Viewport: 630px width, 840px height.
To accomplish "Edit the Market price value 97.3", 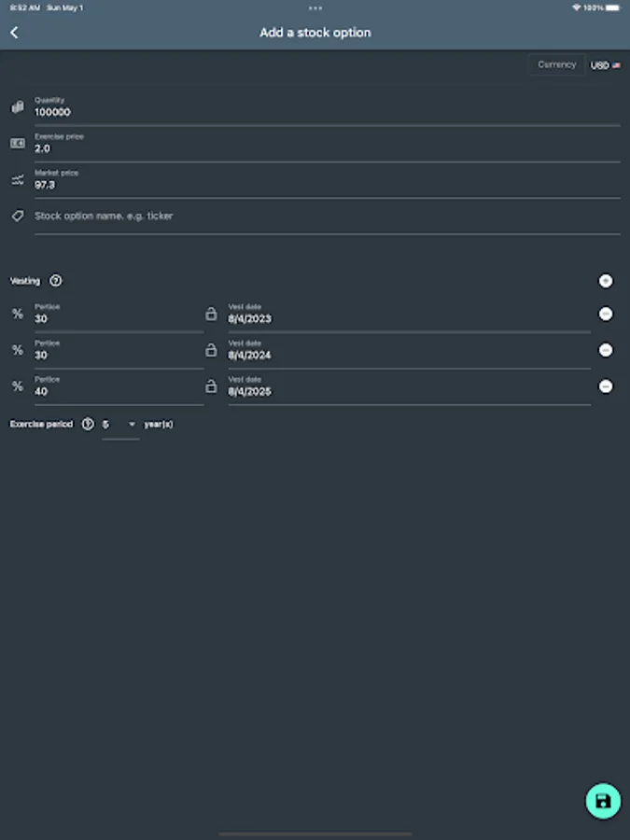I will point(327,184).
